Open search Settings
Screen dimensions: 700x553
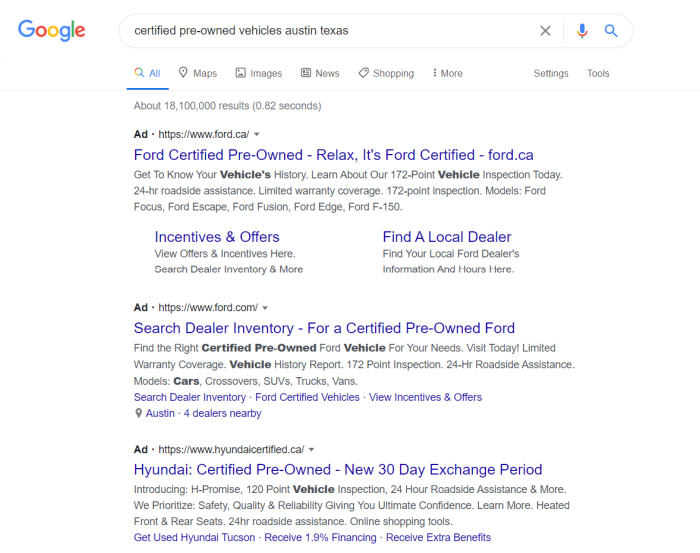coord(551,73)
